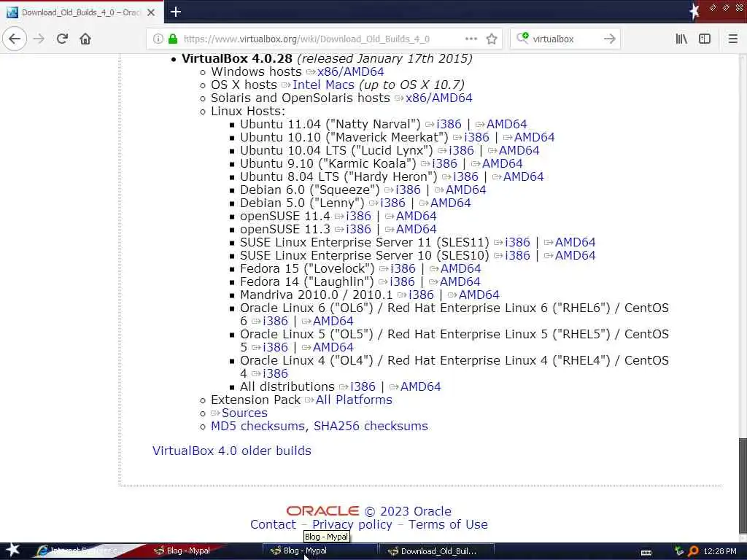
Task: Go back to the previous page
Action: 15,39
